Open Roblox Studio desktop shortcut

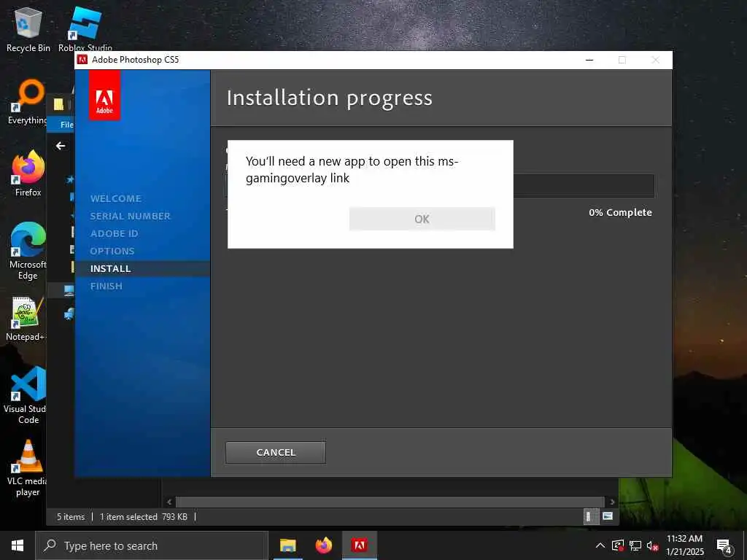[x=85, y=29]
